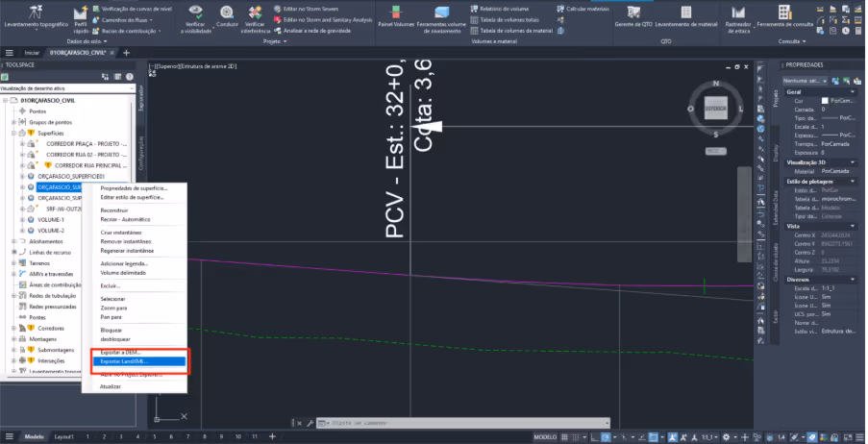Expand VOLUME-1 surface node
Viewport: 868px width, 444px height.
click(x=23, y=220)
